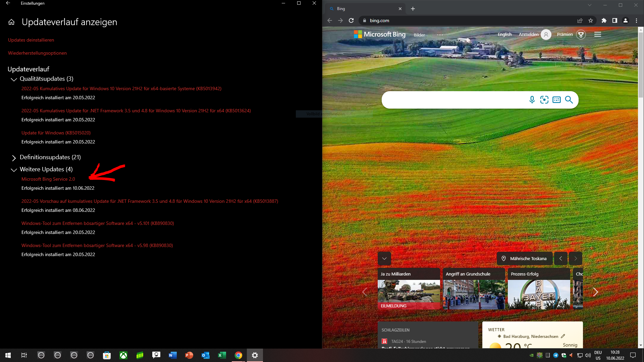Open Chrome extensions puzzle icon
The height and width of the screenshot is (362, 644).
[x=604, y=20]
